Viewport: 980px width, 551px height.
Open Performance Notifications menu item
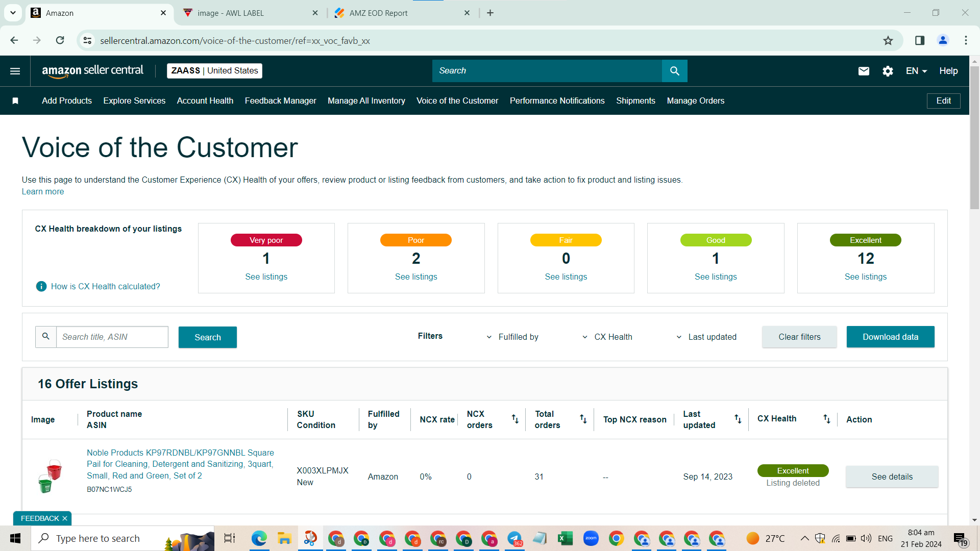[x=557, y=101]
